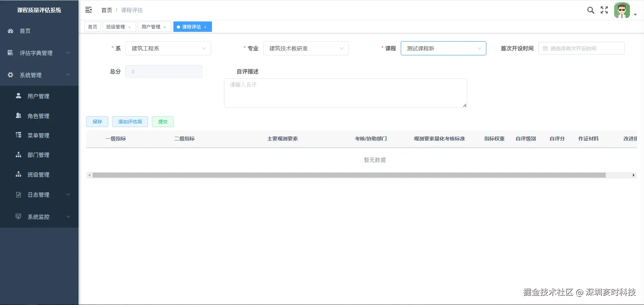Open 用户管理 in the sidebar menu
The width and height of the screenshot is (644, 305).
[x=39, y=96]
